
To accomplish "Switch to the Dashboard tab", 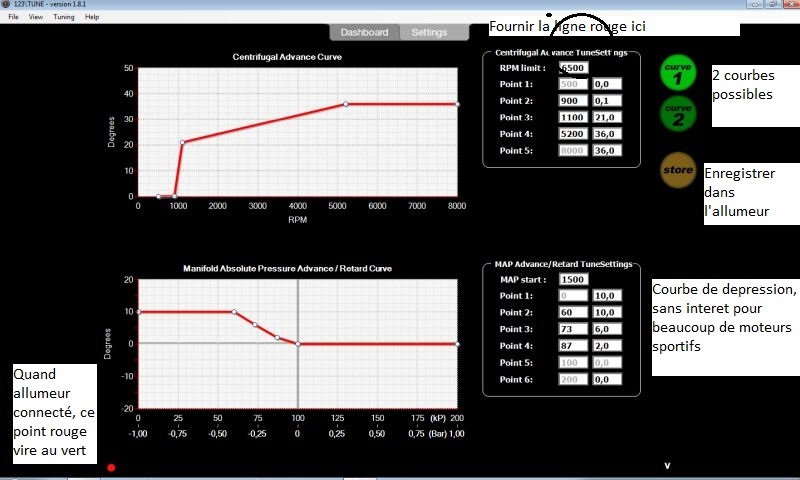I will [x=364, y=32].
